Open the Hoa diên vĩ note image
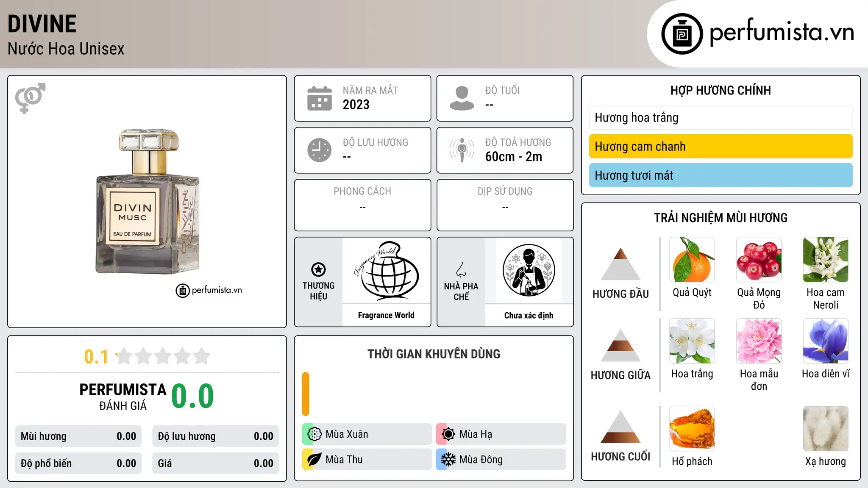 826,341
